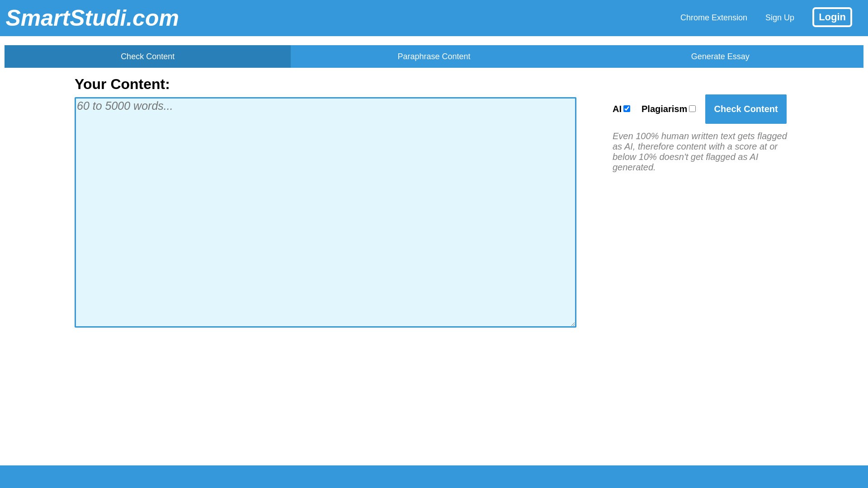This screenshot has height=488, width=868.
Task: Click the Sign Up link
Action: click(779, 18)
